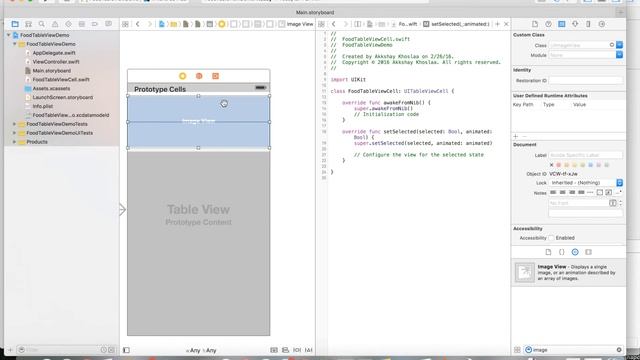Collapse the FoodTableViewDemo project root
640x360 pixels.
[9, 35]
